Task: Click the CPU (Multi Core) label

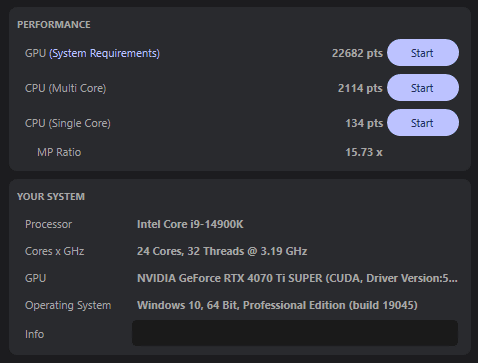Action: pos(66,88)
